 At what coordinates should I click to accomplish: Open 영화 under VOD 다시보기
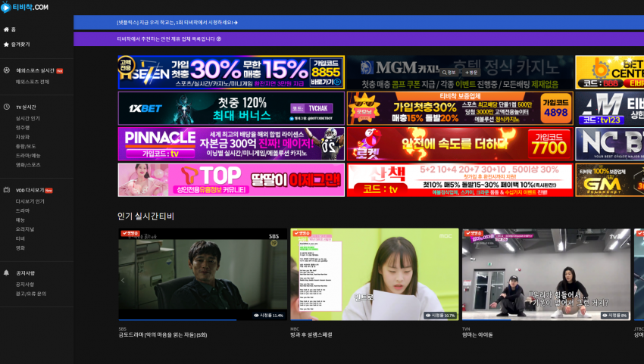[20, 248]
